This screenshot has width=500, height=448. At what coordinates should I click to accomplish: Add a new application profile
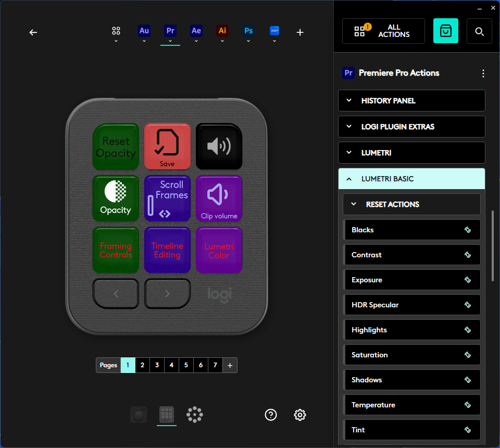click(300, 32)
